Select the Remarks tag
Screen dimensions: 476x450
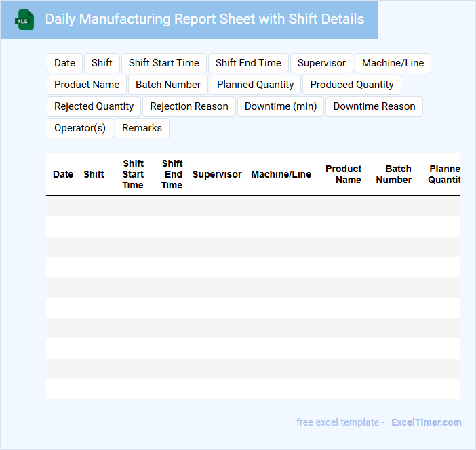coord(142,128)
